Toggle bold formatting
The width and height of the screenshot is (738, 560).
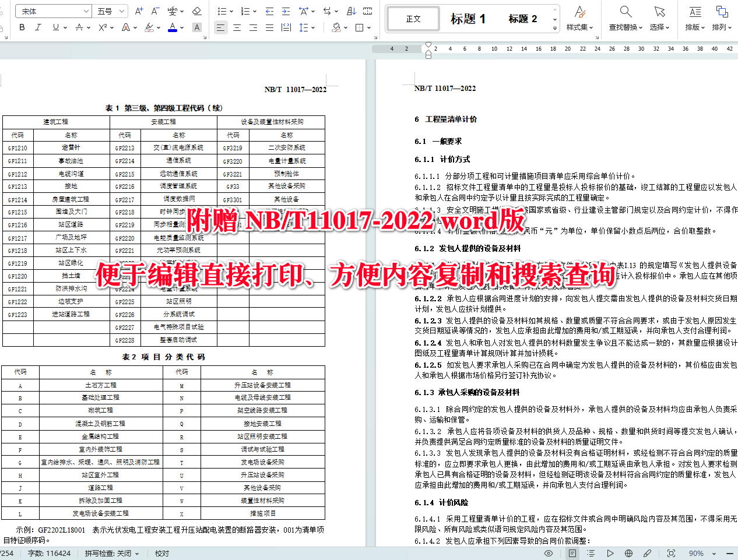coord(22,27)
